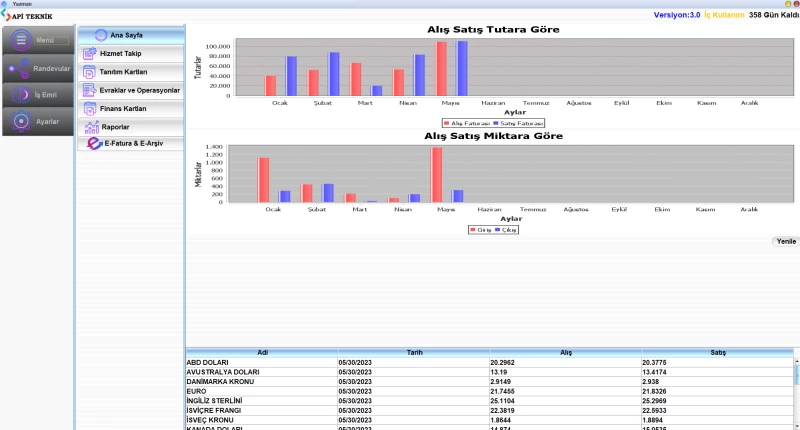The image size is (800, 430).
Task: Click the Hizmet Takip icon
Action: tap(90, 53)
